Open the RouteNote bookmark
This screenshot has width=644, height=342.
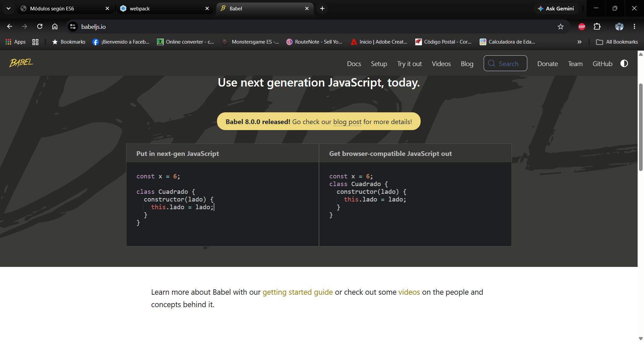click(x=314, y=42)
